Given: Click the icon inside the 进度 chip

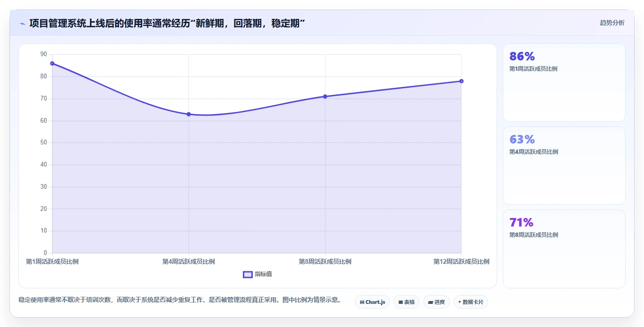Looking at the screenshot, I should click(x=430, y=302).
